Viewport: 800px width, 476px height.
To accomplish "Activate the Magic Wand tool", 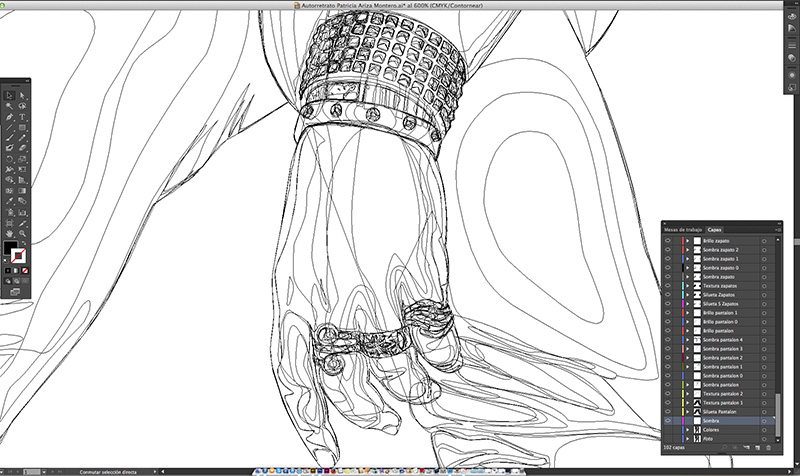I will (10, 105).
